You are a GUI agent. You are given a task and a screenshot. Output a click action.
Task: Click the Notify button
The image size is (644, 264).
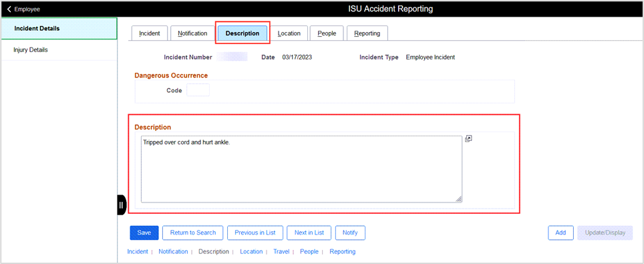coord(350,233)
